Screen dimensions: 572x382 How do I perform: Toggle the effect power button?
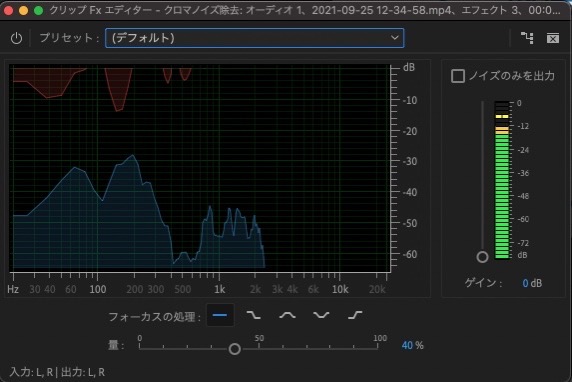coord(16,38)
